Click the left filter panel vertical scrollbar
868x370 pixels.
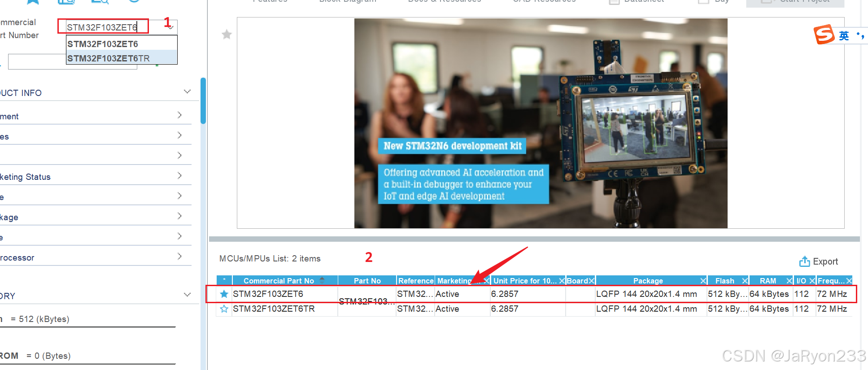[x=203, y=101]
